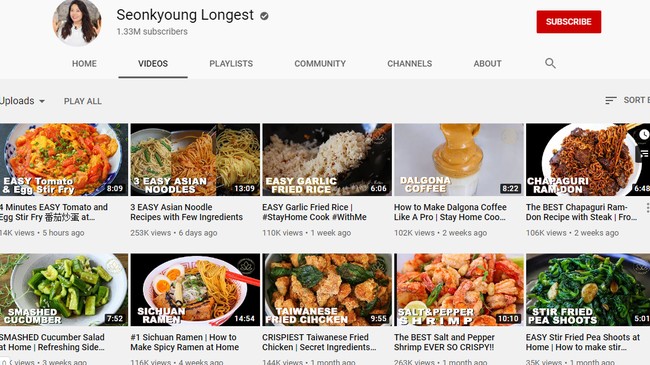Open the Salt & Pepper Shrimp thumbnail
The width and height of the screenshot is (650, 365).
(x=458, y=290)
